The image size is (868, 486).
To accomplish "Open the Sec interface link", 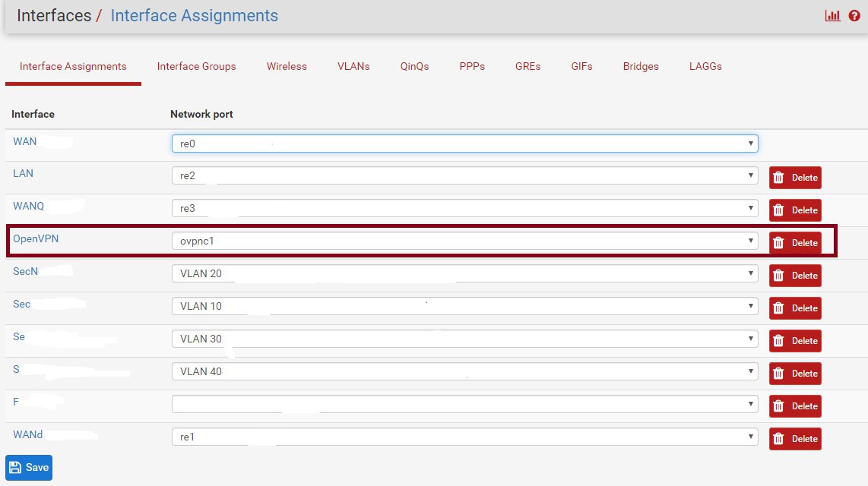I will (21, 304).
